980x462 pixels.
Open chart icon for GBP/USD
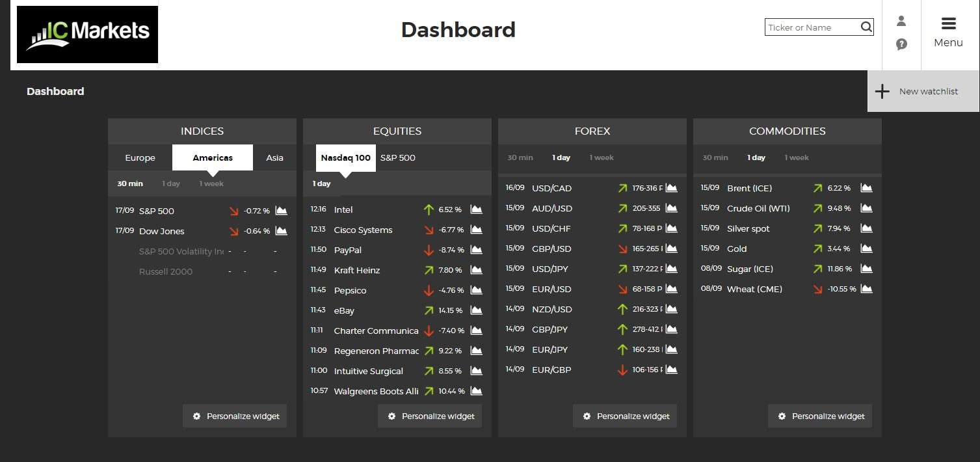(x=671, y=249)
